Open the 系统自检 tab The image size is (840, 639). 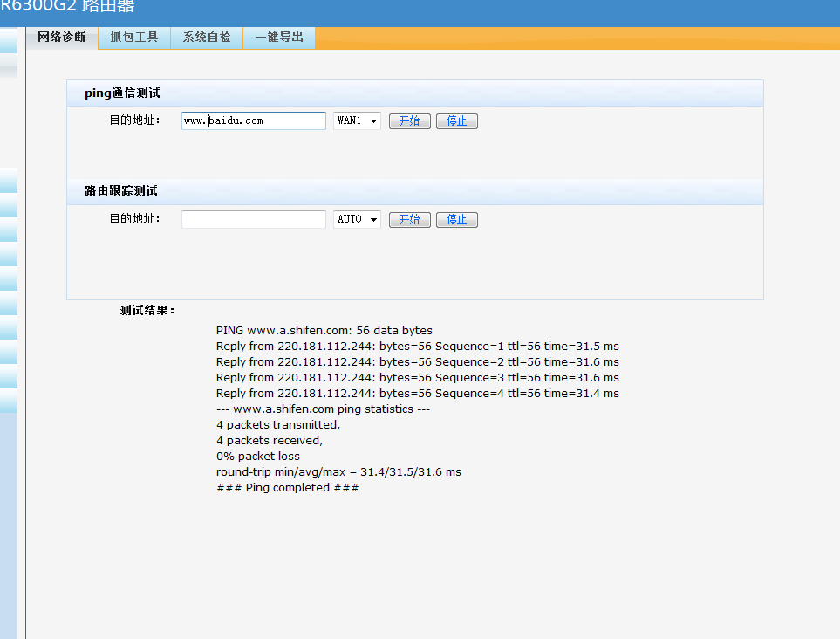point(207,38)
